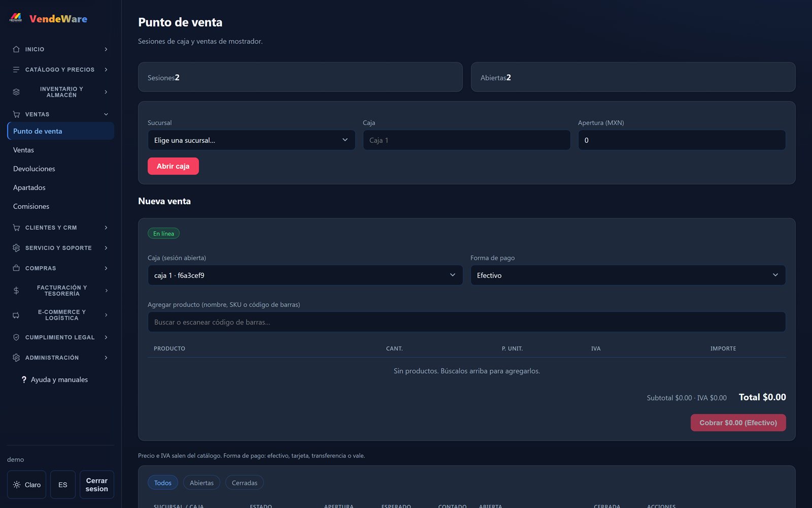Click the question mark help icon
812x508 pixels.
pyautogui.click(x=24, y=379)
